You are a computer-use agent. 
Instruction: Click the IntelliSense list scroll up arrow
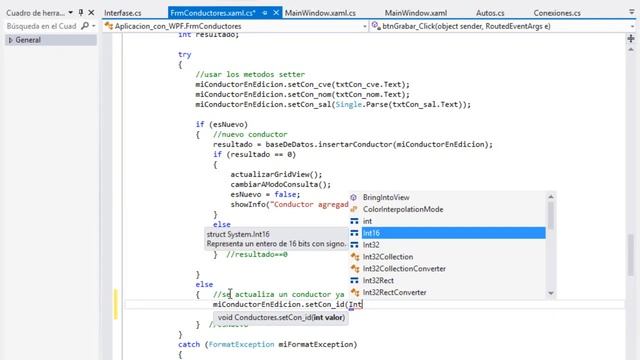click(551, 197)
